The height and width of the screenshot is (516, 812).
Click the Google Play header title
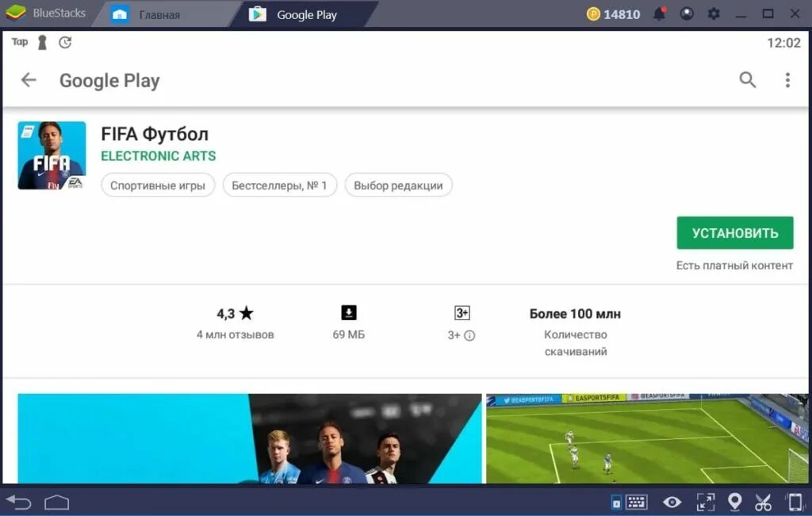(109, 81)
